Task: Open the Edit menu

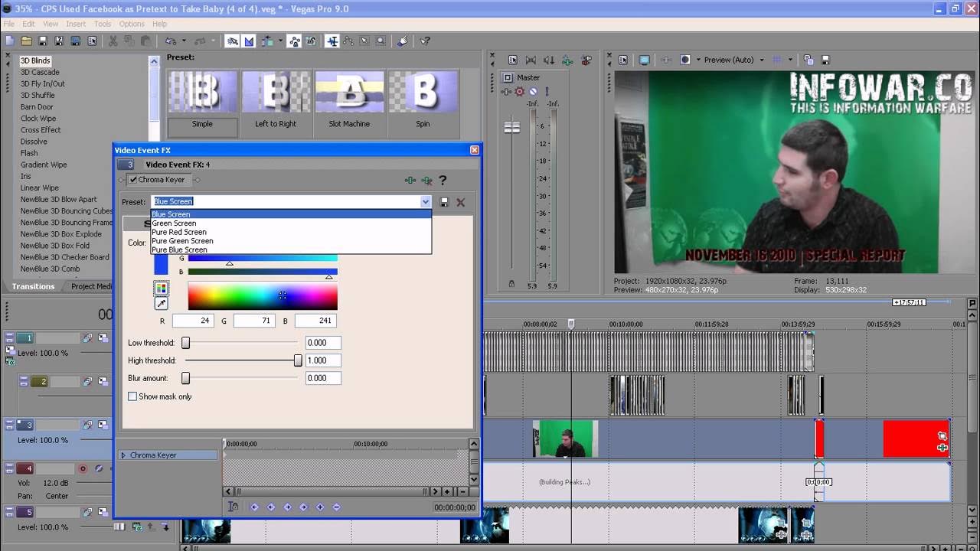Action: point(28,24)
